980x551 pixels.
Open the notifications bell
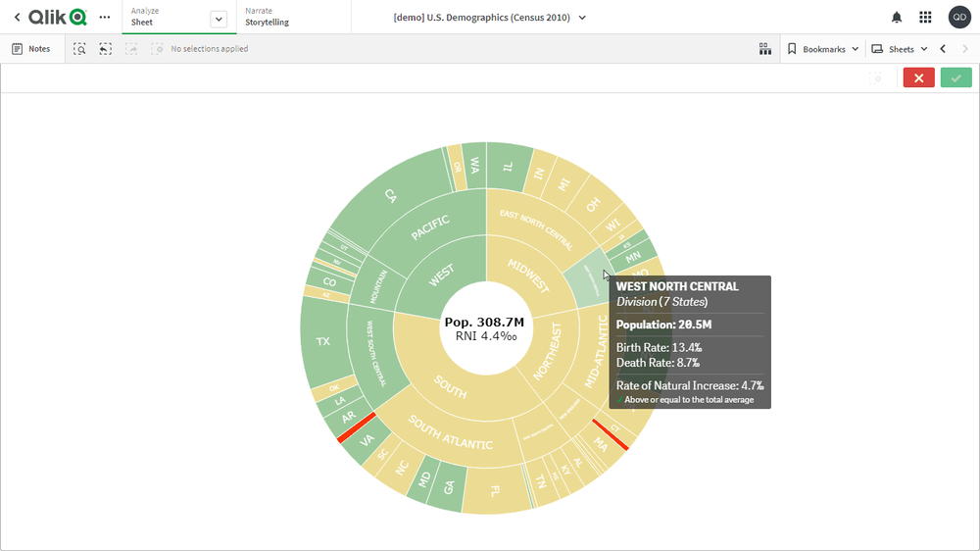[896, 17]
